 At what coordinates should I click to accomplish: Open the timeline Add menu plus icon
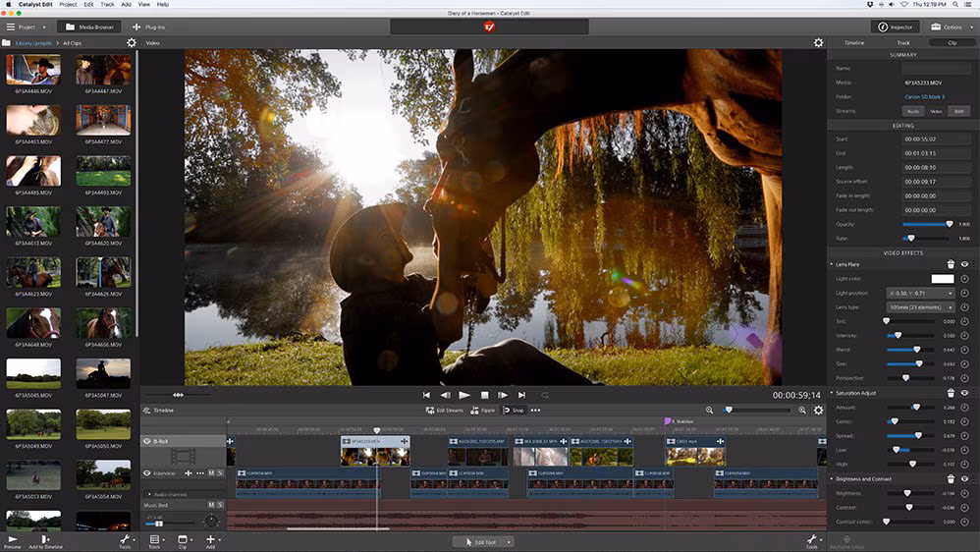pos(209,539)
